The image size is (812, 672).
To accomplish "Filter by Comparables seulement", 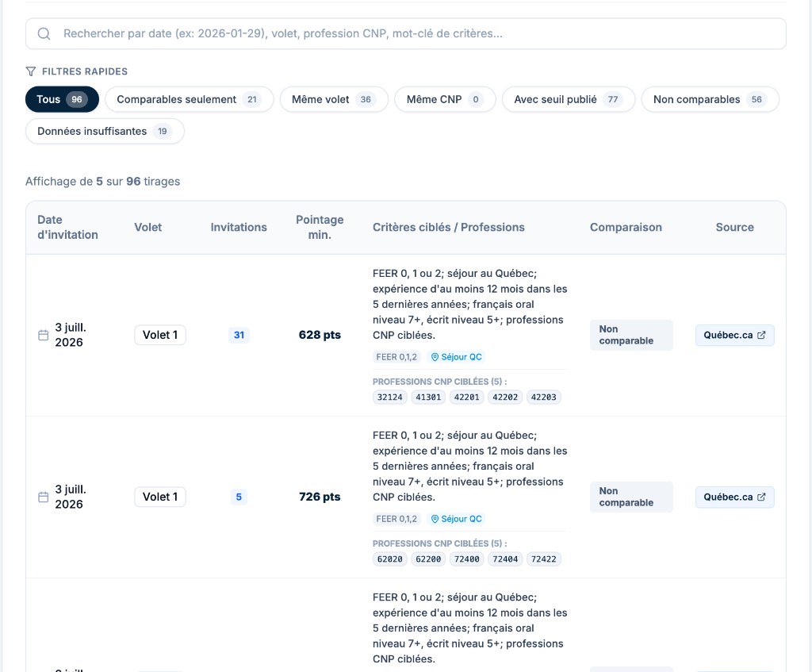I will point(189,99).
